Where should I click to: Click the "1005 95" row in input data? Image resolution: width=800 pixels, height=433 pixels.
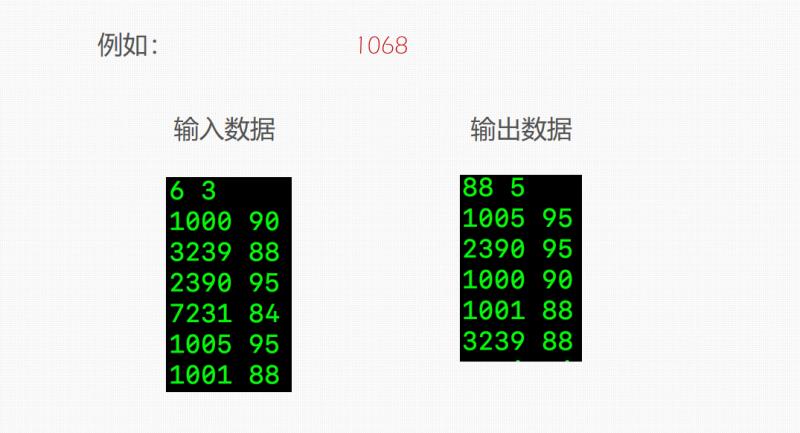click(x=225, y=345)
